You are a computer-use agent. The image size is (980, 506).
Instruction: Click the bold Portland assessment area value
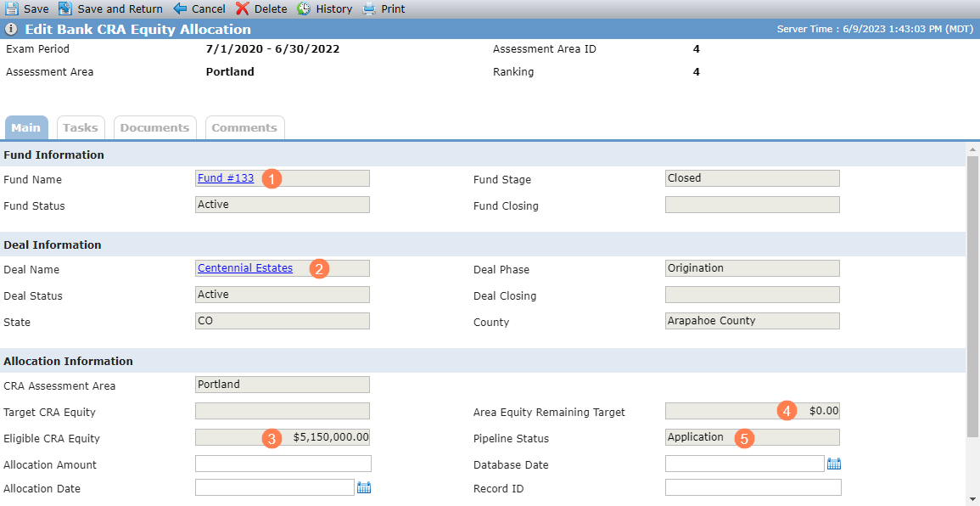click(x=230, y=72)
